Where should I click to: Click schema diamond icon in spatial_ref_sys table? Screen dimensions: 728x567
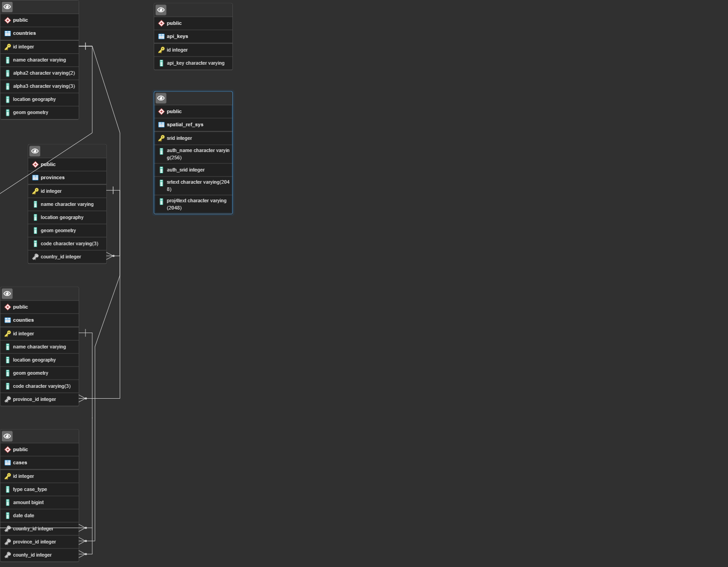pyautogui.click(x=161, y=111)
